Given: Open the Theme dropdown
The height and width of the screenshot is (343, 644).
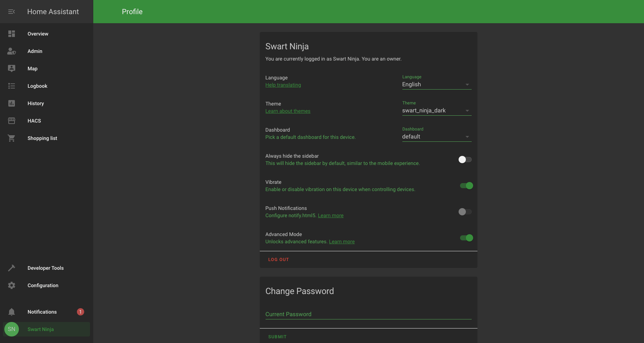Looking at the screenshot, I should point(437,108).
